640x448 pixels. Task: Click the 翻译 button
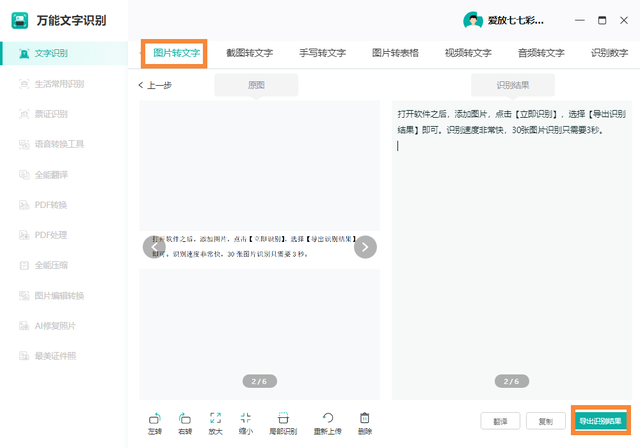[x=500, y=421]
